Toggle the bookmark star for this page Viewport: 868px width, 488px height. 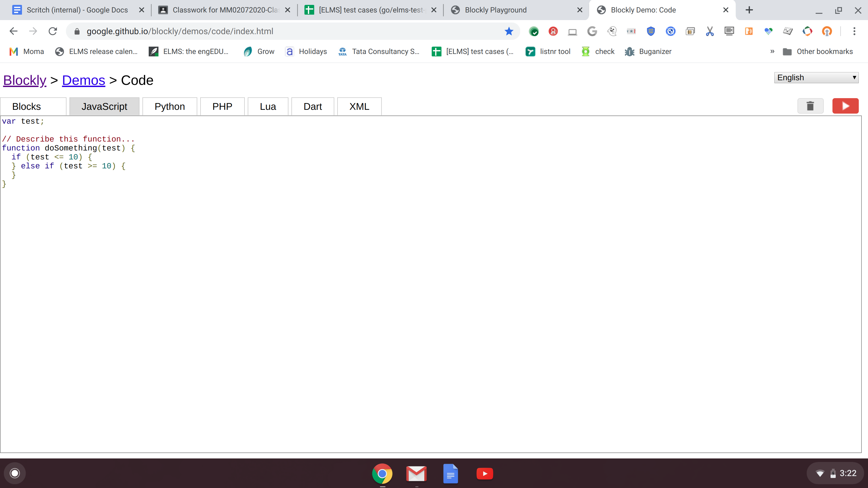click(x=509, y=31)
